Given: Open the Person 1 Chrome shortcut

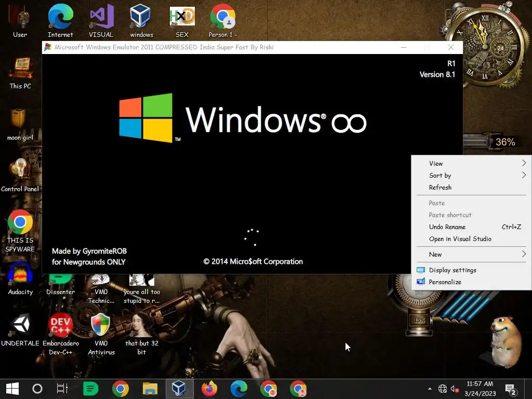Looking at the screenshot, I should 222,21.
